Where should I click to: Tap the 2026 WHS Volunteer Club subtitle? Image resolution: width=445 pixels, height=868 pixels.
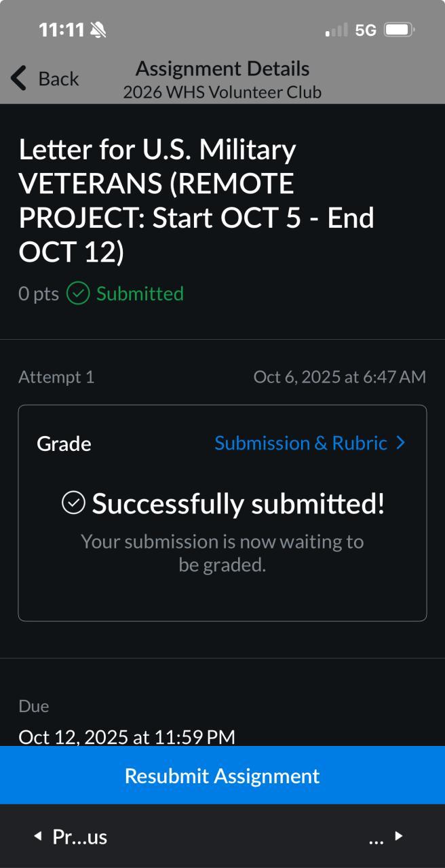point(222,92)
